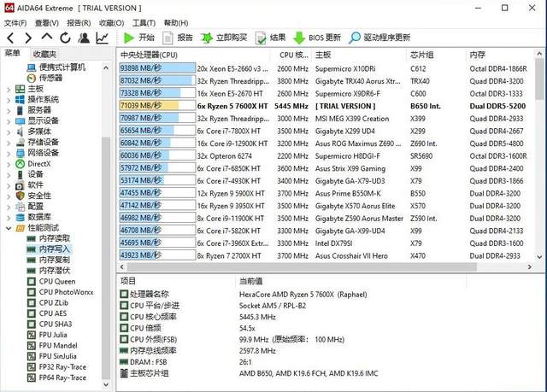The width and height of the screenshot is (547, 392).
Task: Select 内存写入 benchmark
Action: (49, 249)
